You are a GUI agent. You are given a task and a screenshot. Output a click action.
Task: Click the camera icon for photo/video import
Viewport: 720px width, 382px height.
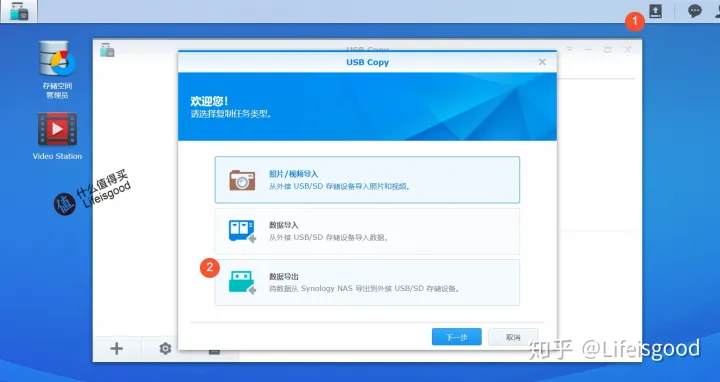click(x=242, y=180)
